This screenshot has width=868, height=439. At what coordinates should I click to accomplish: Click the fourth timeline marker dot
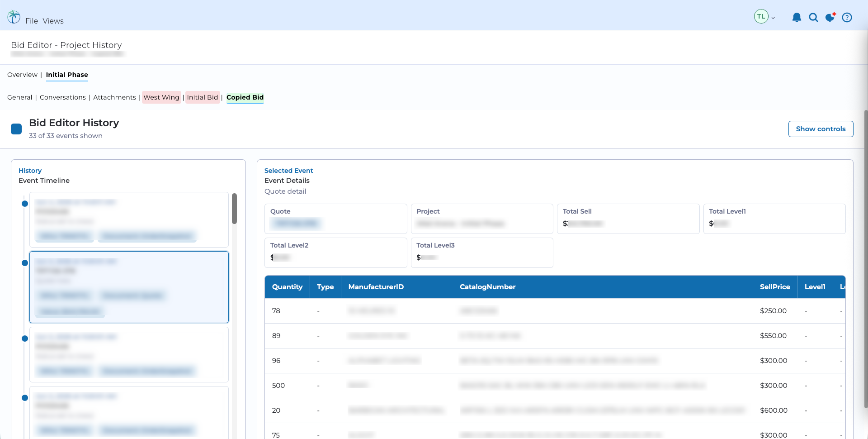[x=25, y=398]
